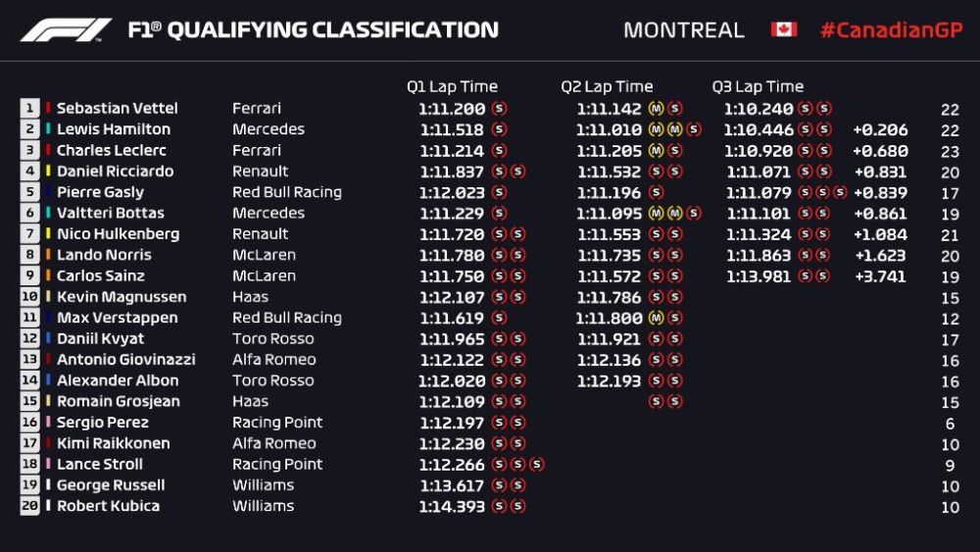
Task: Click the position 20 number box
Action: coord(29,506)
